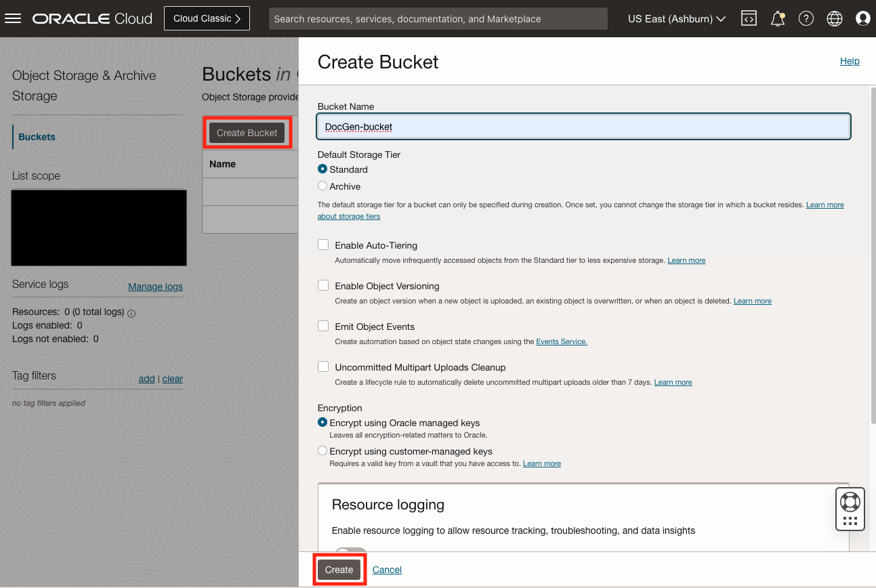The width and height of the screenshot is (876, 588).
Task: Open the user profile avatar
Action: tap(862, 18)
